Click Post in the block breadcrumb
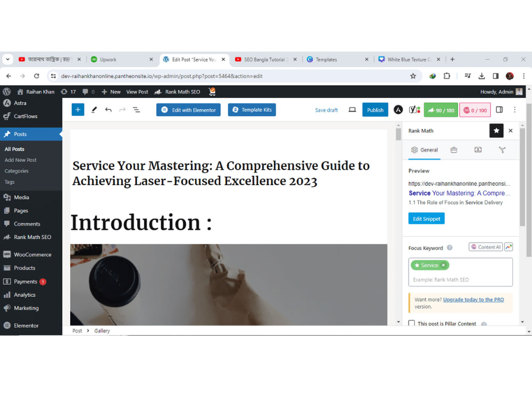532x399 pixels. (77, 330)
